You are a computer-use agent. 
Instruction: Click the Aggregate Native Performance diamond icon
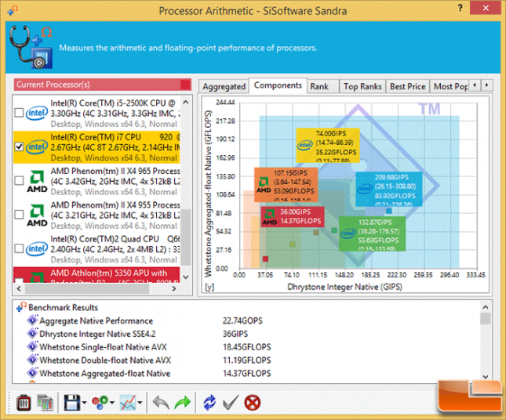(x=32, y=320)
